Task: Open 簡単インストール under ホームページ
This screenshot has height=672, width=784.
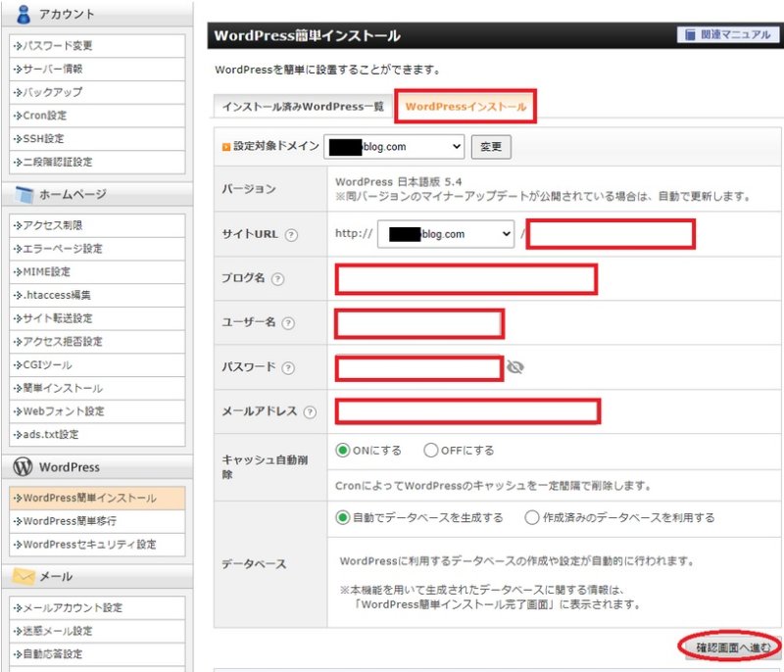Action: 97,388
